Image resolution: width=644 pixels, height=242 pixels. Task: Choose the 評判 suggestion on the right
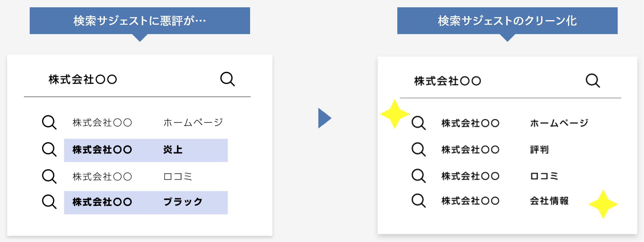pyautogui.click(x=495, y=150)
